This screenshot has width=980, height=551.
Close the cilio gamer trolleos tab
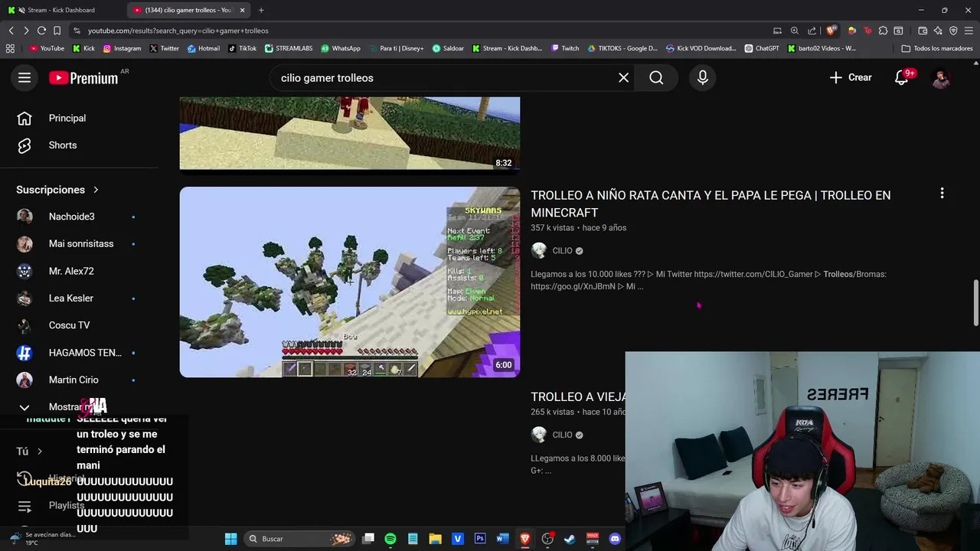click(x=242, y=10)
